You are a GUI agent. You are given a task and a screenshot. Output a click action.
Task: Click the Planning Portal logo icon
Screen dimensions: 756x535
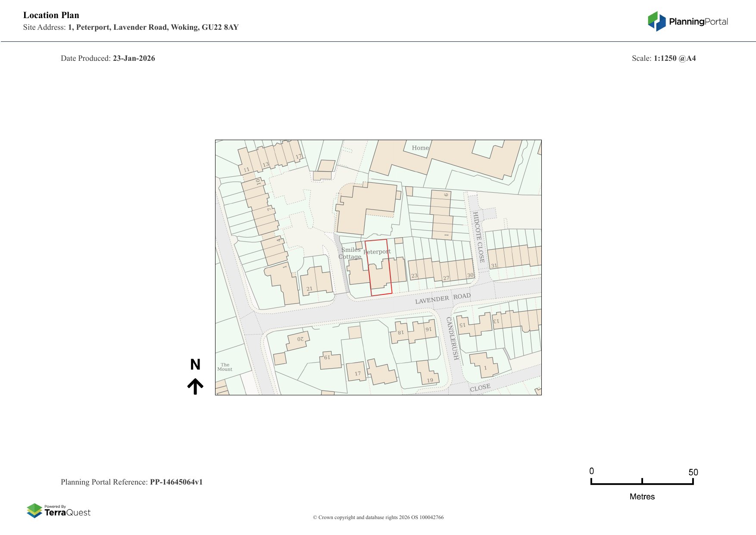[x=656, y=22]
